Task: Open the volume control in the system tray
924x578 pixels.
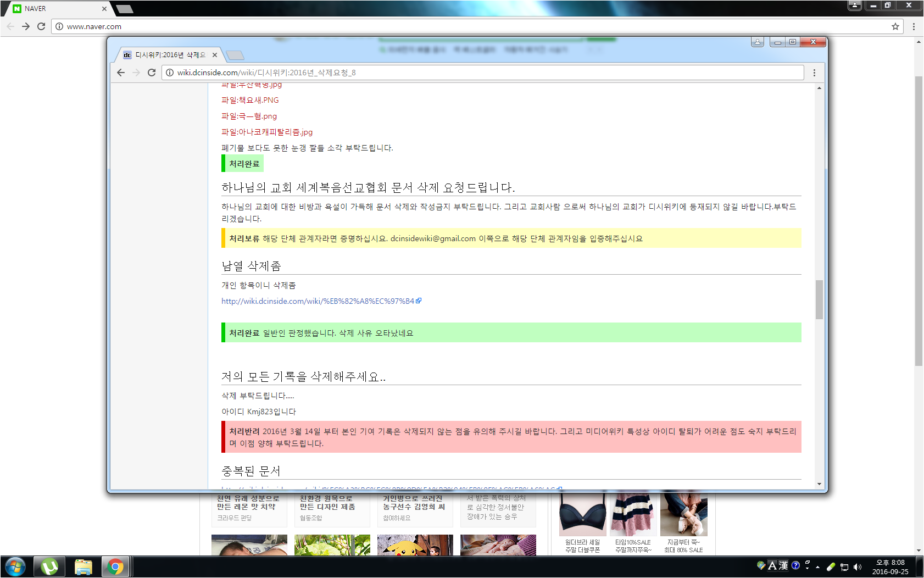Action: (x=858, y=566)
